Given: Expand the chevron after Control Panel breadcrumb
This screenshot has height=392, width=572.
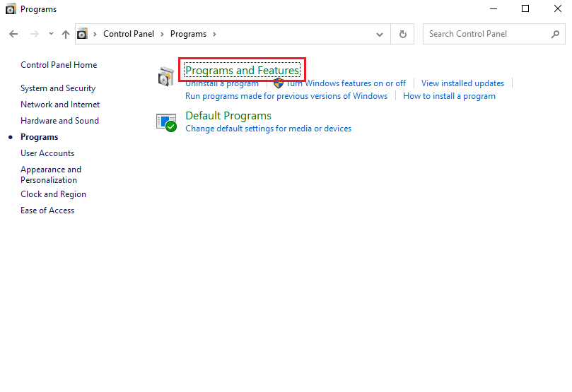Looking at the screenshot, I should pyautogui.click(x=162, y=34).
